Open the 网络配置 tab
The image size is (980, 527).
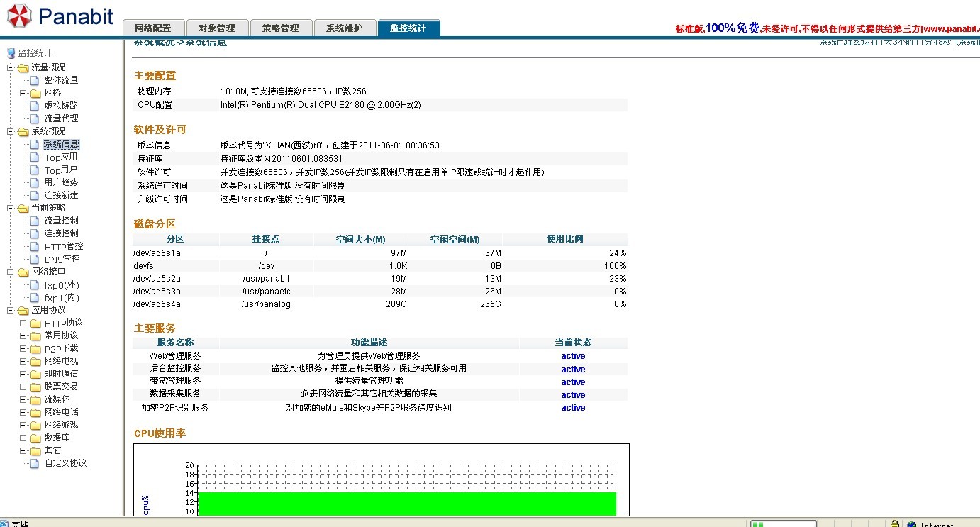pyautogui.click(x=153, y=28)
